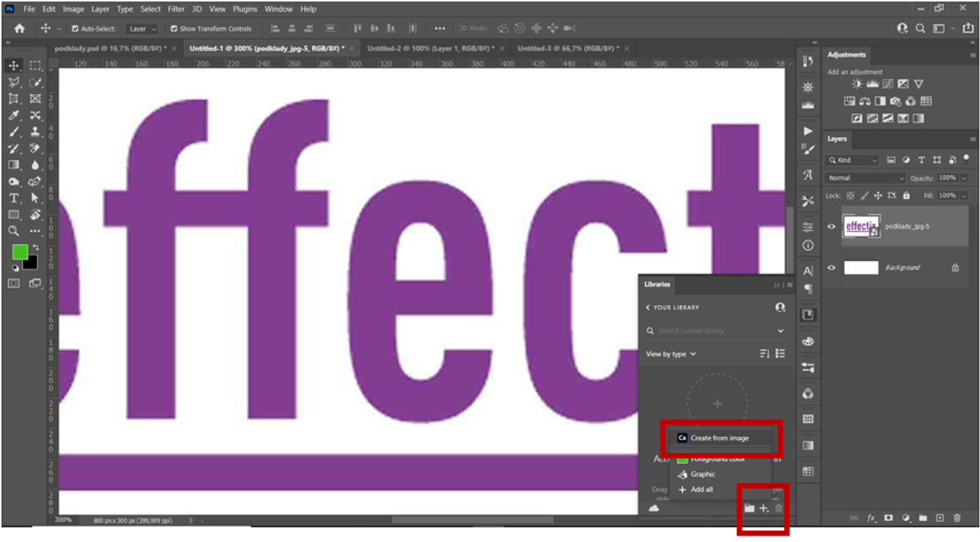The height and width of the screenshot is (542, 980).
Task: Click the black background color swatch
Action: click(33, 264)
